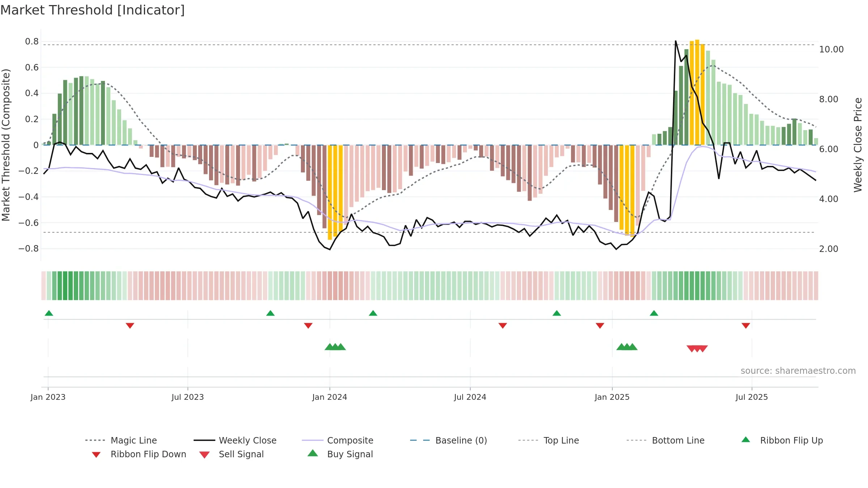Viewport: 868px width, 488px height.
Task: Click the Jan 2024 x-axis label
Action: [x=329, y=397]
